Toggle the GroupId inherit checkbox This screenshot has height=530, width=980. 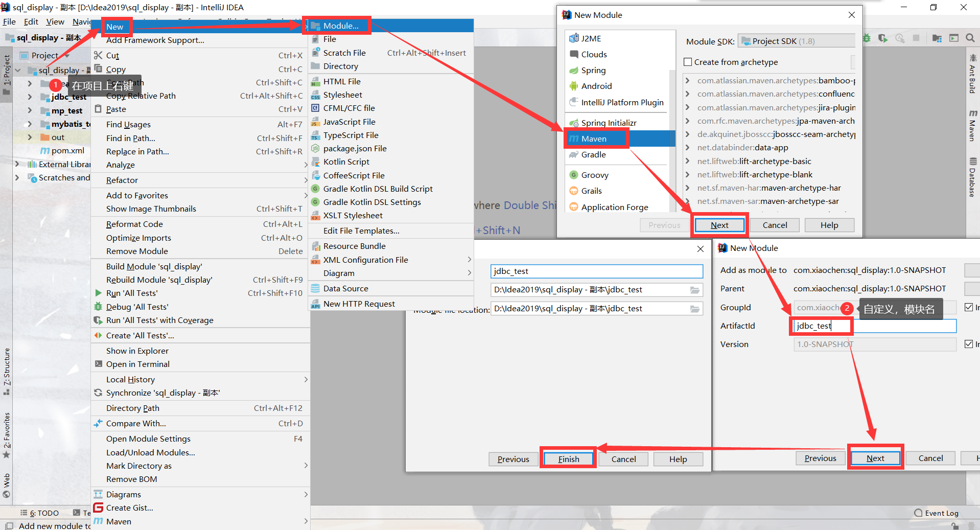(x=969, y=307)
